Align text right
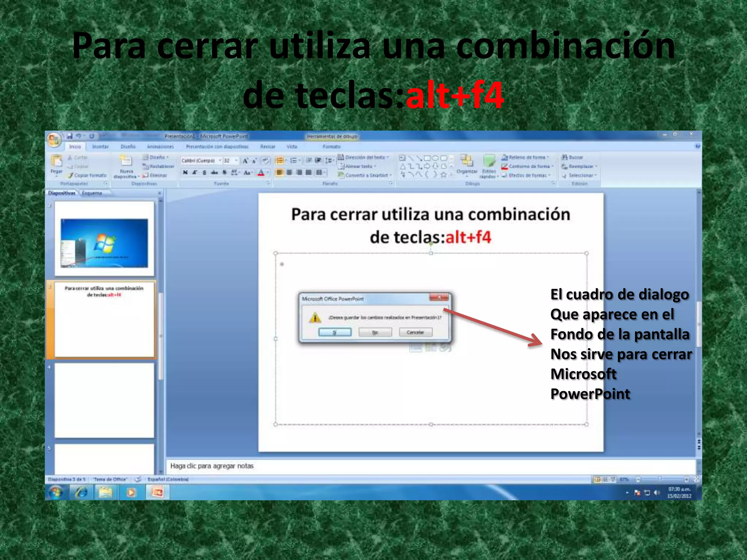Viewport: 747px width, 560px height. [x=299, y=172]
